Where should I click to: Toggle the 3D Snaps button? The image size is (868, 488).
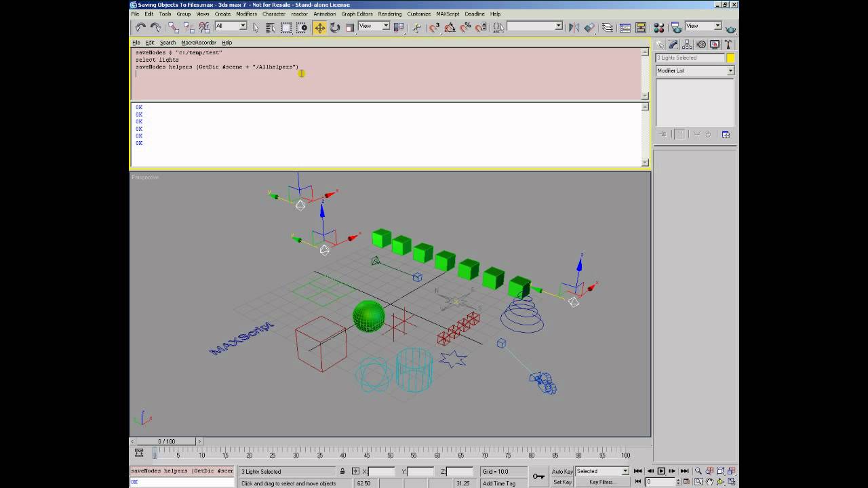pyautogui.click(x=435, y=28)
